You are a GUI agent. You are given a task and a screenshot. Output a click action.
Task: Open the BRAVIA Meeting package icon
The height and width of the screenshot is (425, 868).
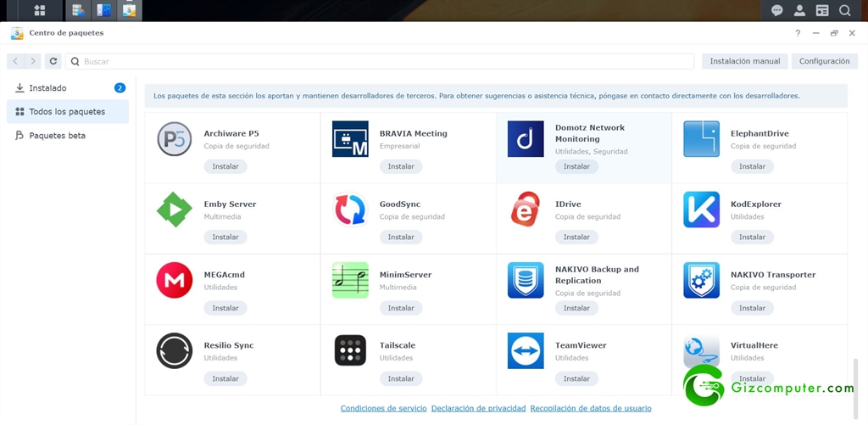350,138
